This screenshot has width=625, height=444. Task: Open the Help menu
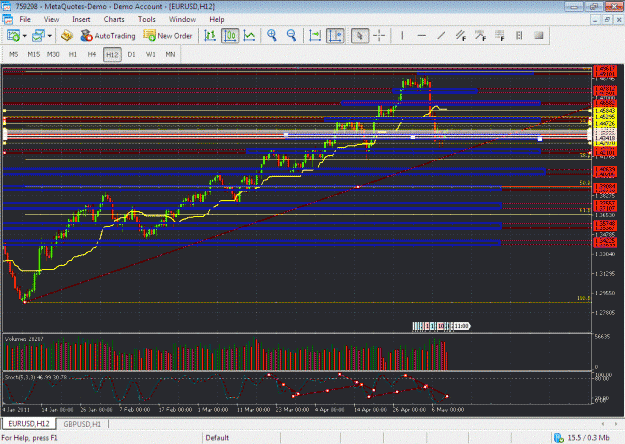point(217,20)
